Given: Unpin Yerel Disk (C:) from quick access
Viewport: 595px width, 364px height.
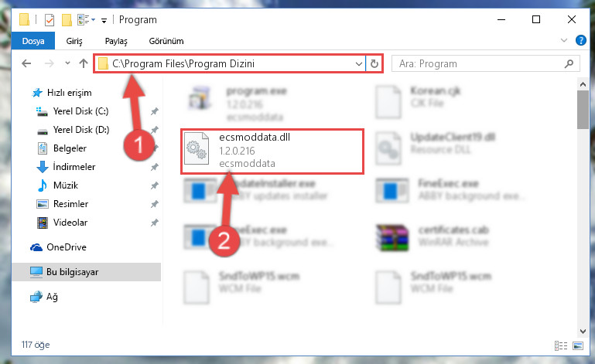Looking at the screenshot, I should tap(154, 111).
